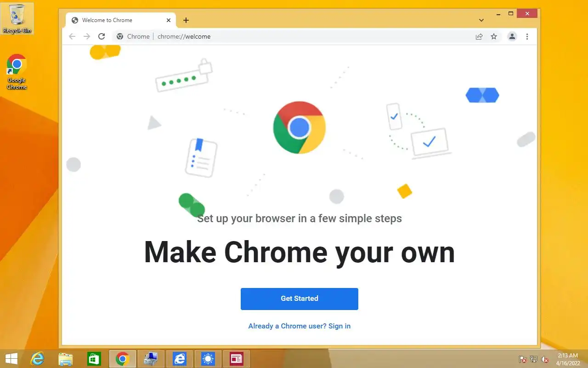Click the heading Make Chrome your own
Screen dimensions: 588x368
[299, 252]
